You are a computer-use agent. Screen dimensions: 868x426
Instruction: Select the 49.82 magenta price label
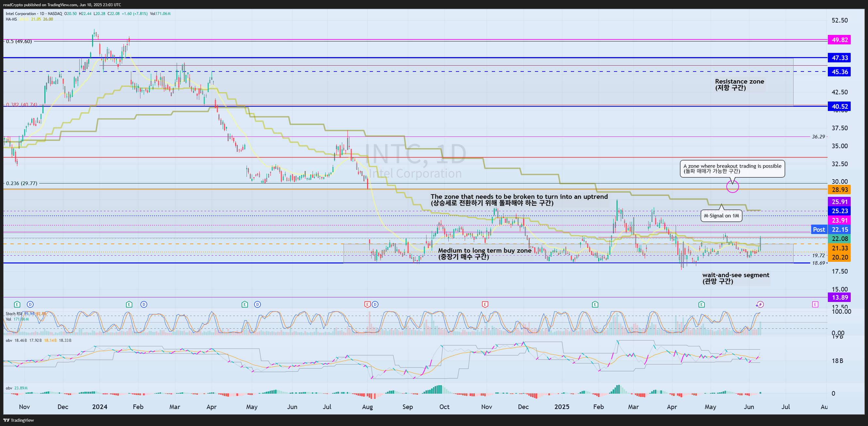(x=839, y=40)
